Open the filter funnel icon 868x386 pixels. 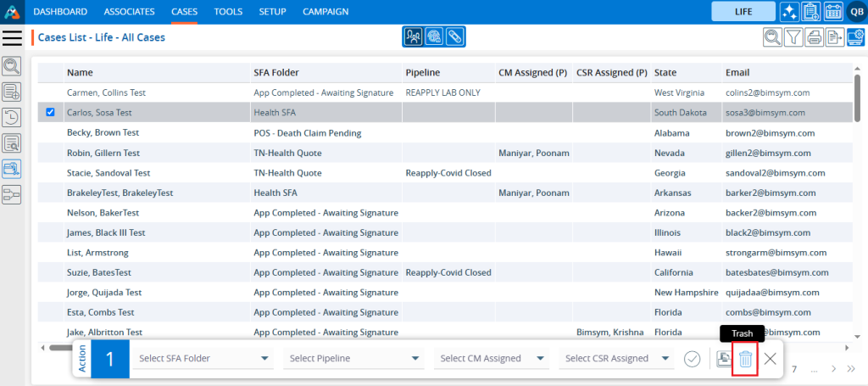(793, 36)
